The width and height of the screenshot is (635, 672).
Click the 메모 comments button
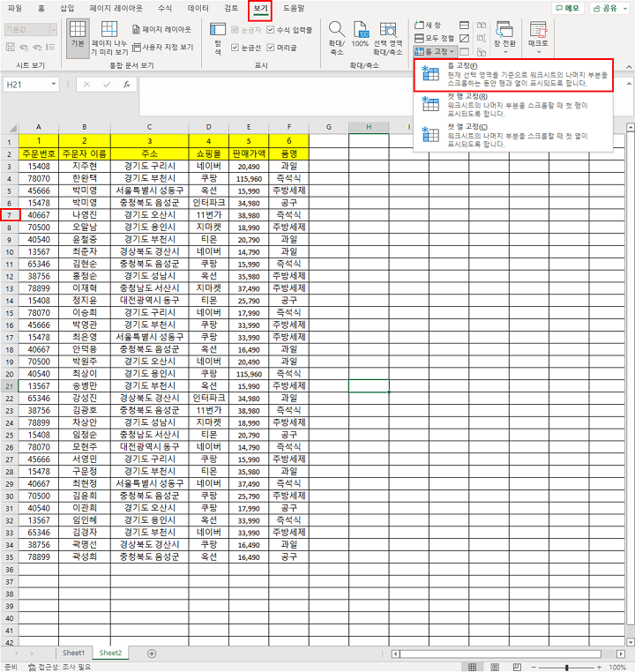[567, 8]
